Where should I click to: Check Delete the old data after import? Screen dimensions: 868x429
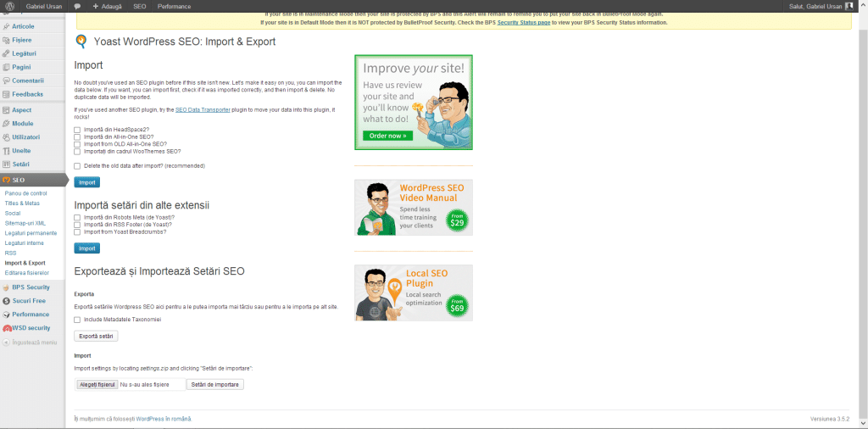tap(77, 166)
